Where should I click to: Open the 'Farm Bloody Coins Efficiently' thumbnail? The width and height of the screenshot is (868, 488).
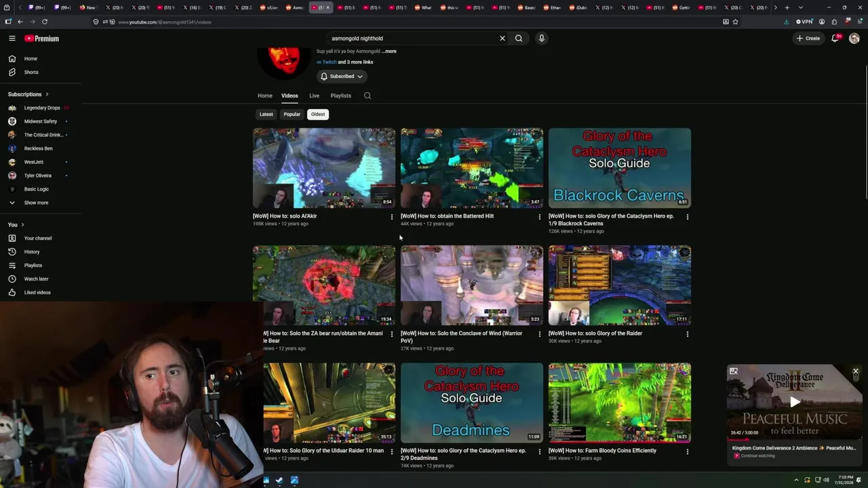coord(620,403)
